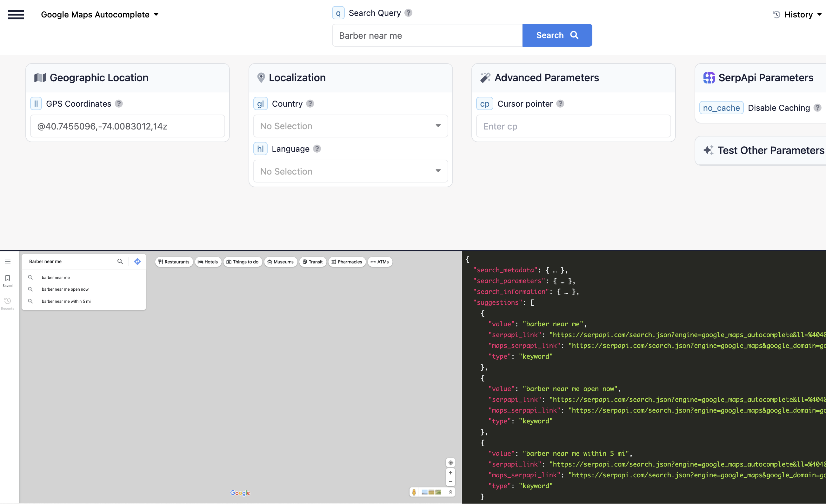Click the Cursor pointer cp input field

pyautogui.click(x=573, y=126)
